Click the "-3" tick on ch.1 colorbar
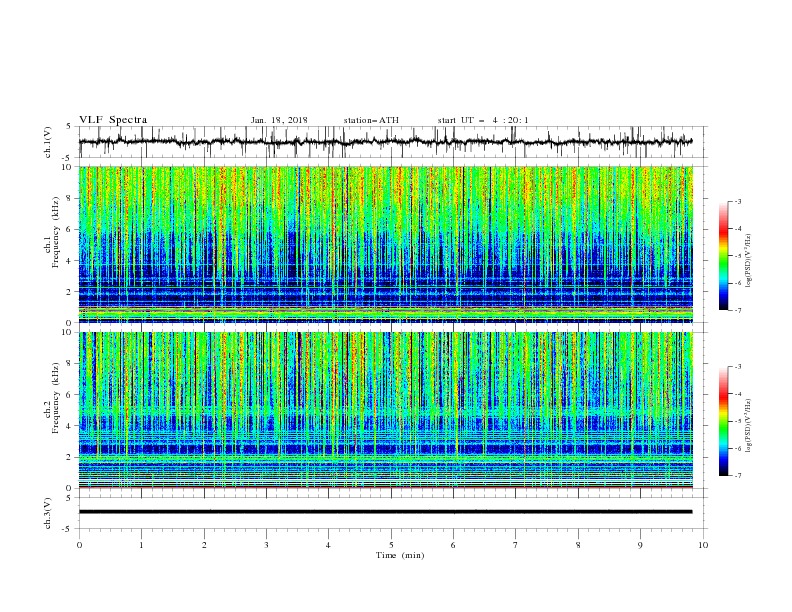 [737, 201]
